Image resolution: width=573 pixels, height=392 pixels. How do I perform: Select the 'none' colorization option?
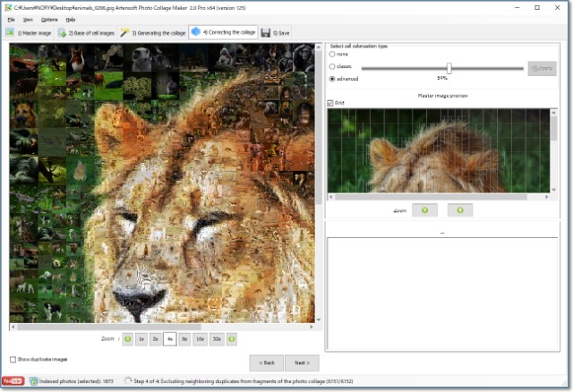333,55
